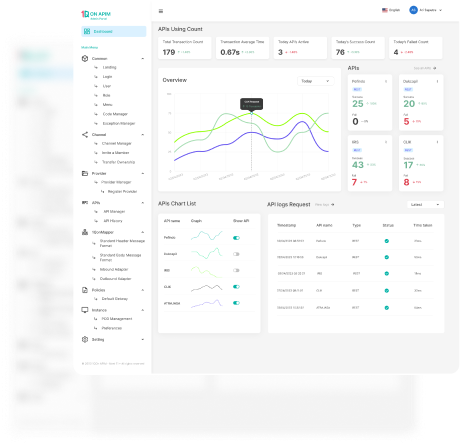Collapse the Policies menu section
The image size is (461, 445).
143,290
